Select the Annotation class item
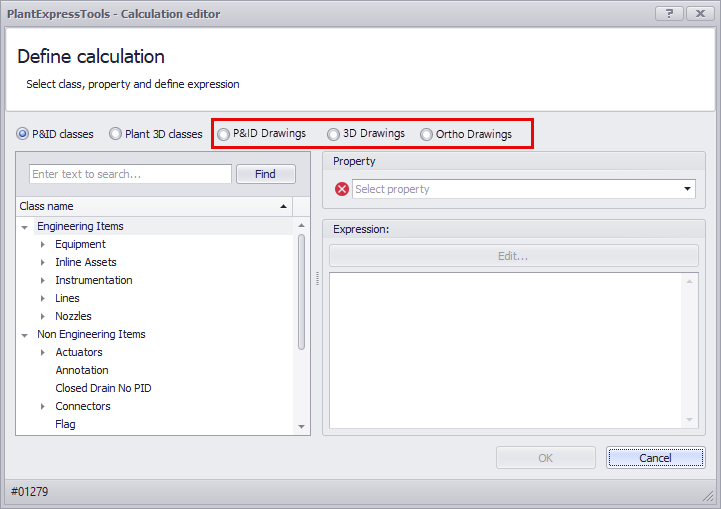The width and height of the screenshot is (721, 509). tap(82, 370)
